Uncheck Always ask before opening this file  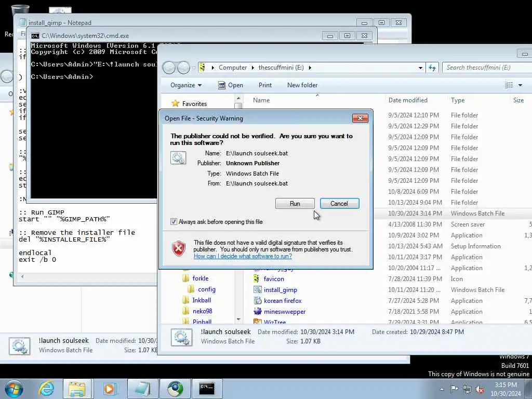tap(174, 222)
